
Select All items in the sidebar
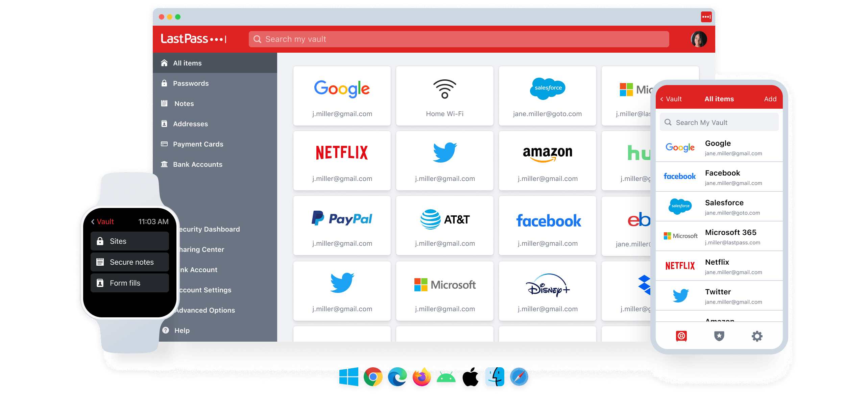tap(215, 63)
